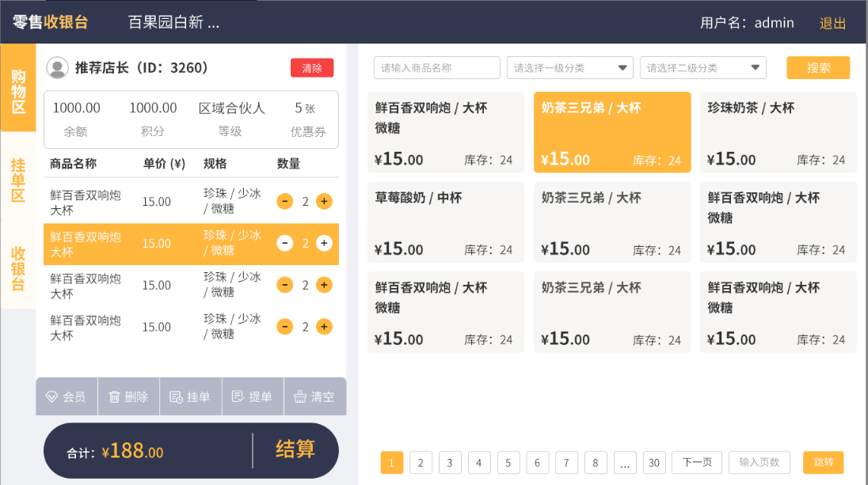Click the 提单 retrieve order icon
Viewport: 868px width, 485px height.
[238, 397]
